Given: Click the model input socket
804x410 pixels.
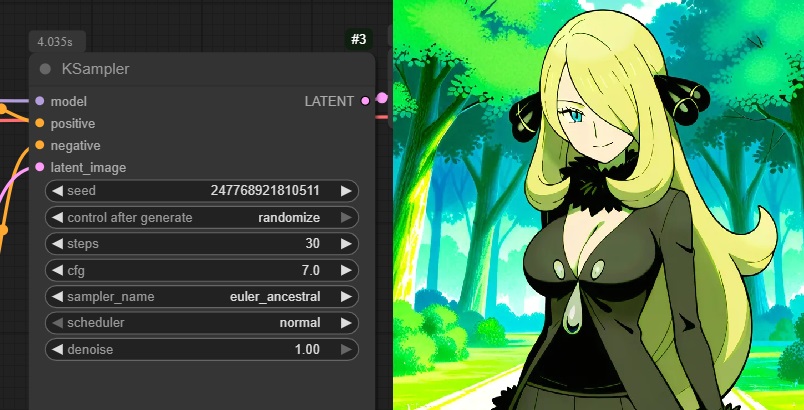Looking at the screenshot, I should click(39, 101).
